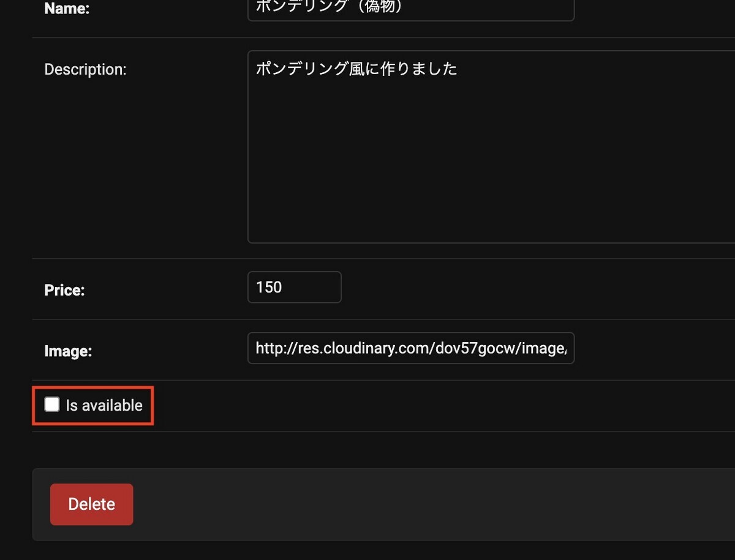Focus the Description textarea

pos(410,147)
